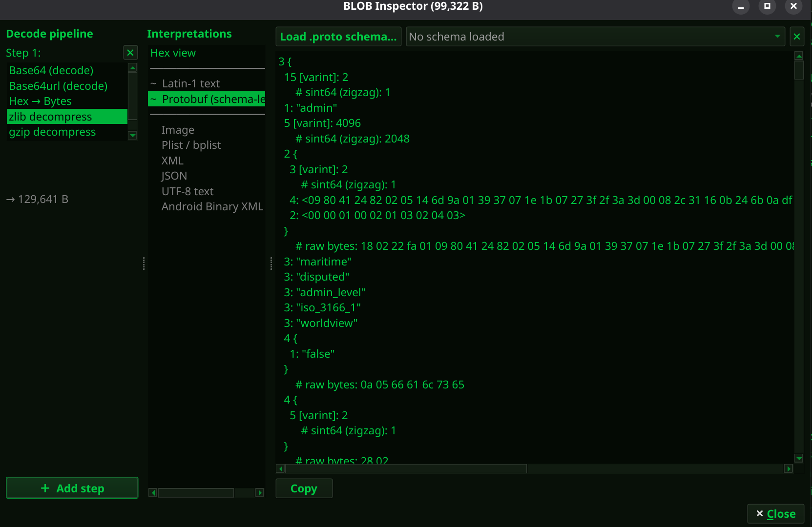Select zlib decompress in the list
Image resolution: width=812 pixels, height=527 pixels.
(67, 117)
